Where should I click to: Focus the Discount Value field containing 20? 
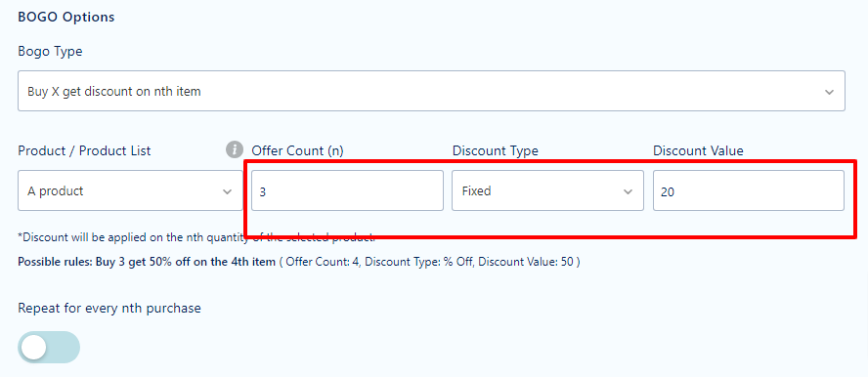(x=749, y=190)
